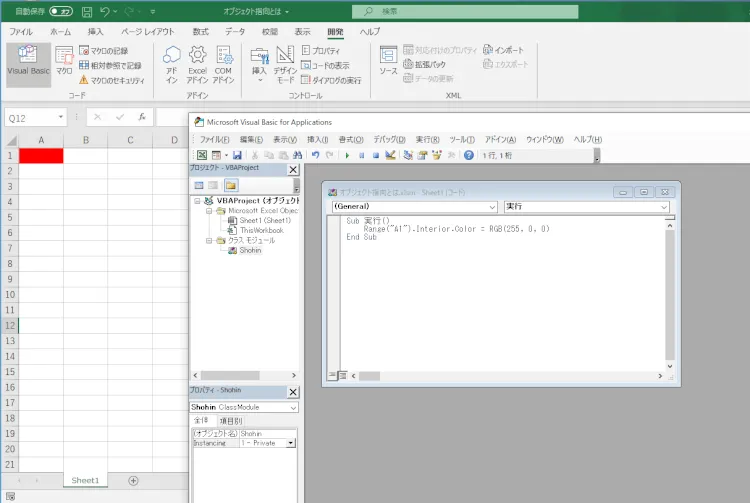Image resolution: width=750 pixels, height=503 pixels.
Task: Click the インポート XML import button
Action: coord(503,50)
